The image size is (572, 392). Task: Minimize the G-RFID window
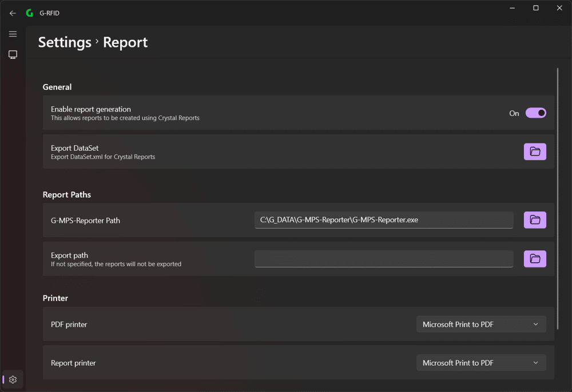click(x=512, y=8)
